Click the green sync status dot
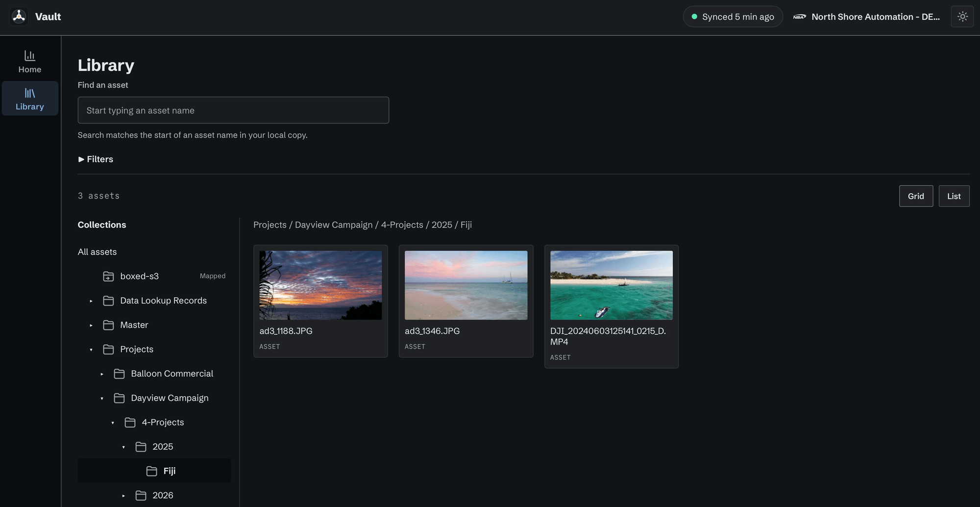 pos(694,17)
